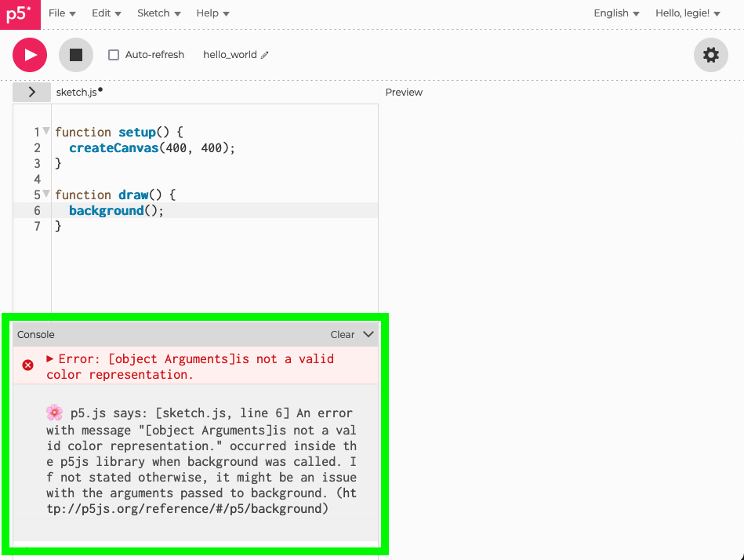The height and width of the screenshot is (560, 744).
Task: Fold the draw function at line 5
Action: pyautogui.click(x=46, y=194)
